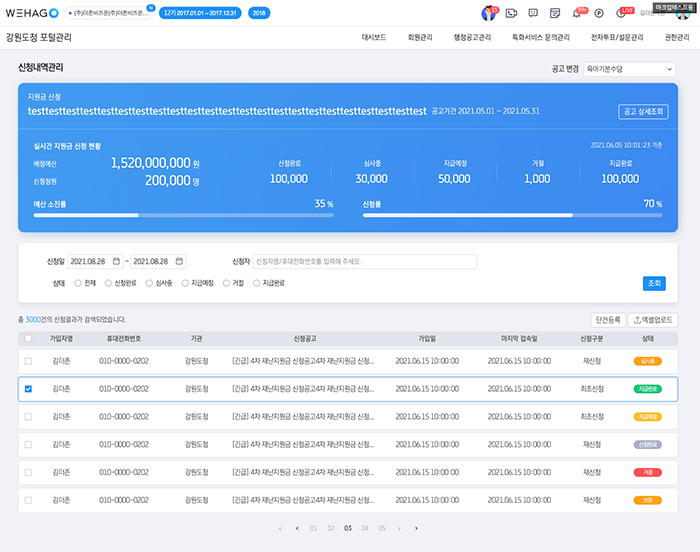The height and width of the screenshot is (552, 700).
Task: Click the WEHAGO logo
Action: tap(31, 13)
